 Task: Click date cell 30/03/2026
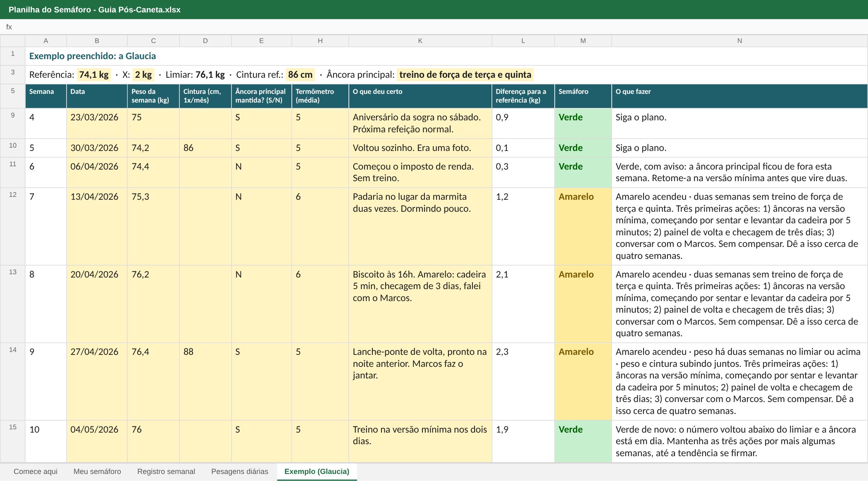click(97, 148)
